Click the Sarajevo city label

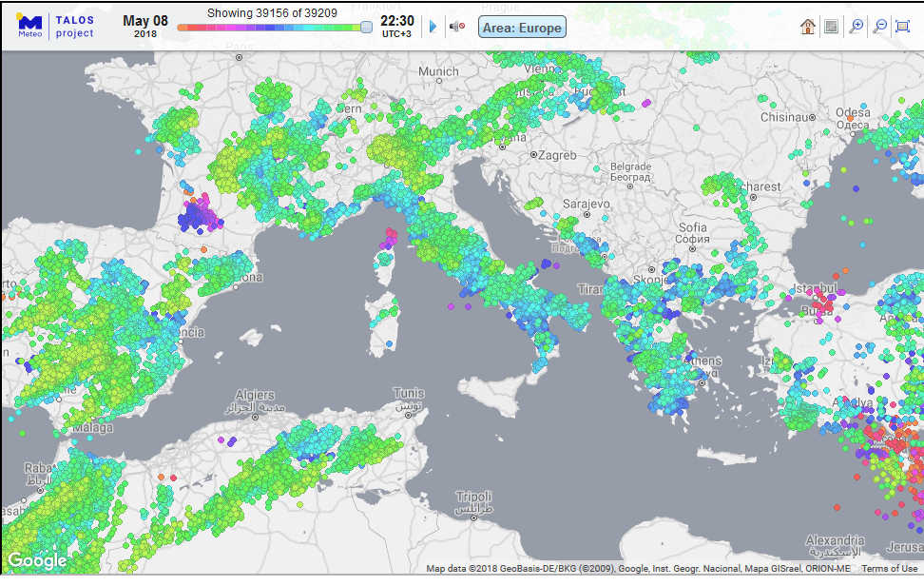[586, 204]
